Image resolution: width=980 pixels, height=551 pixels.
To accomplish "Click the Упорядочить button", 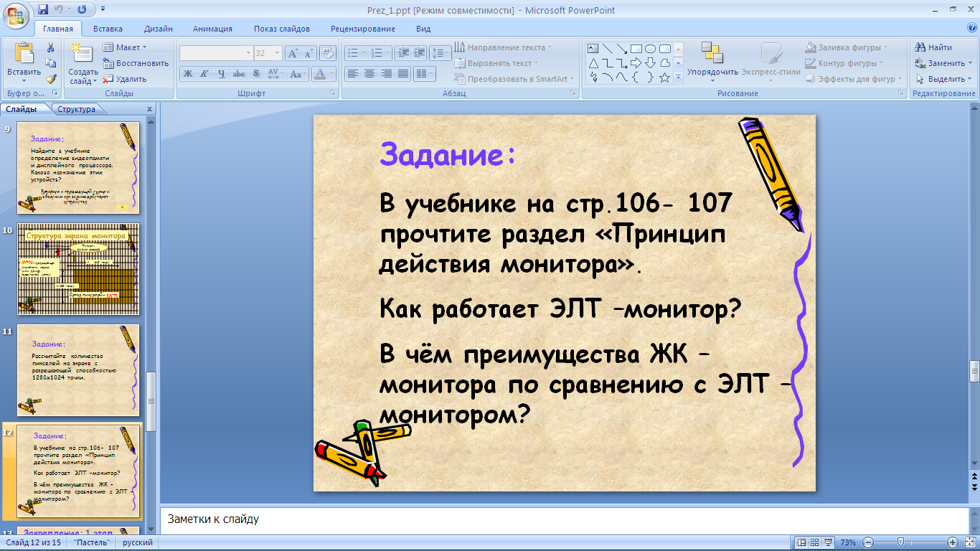I will (x=712, y=61).
